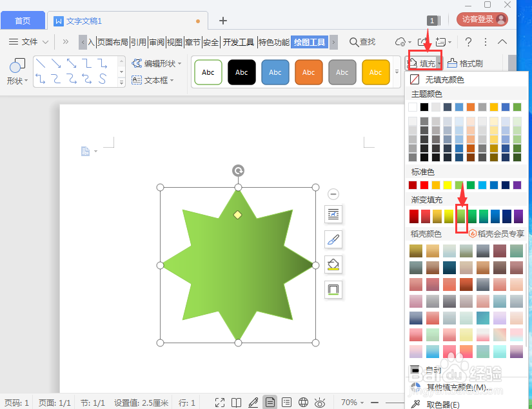The width and height of the screenshot is (532, 409).
Task: Click the member exclusive Docer link
Action: [497, 234]
